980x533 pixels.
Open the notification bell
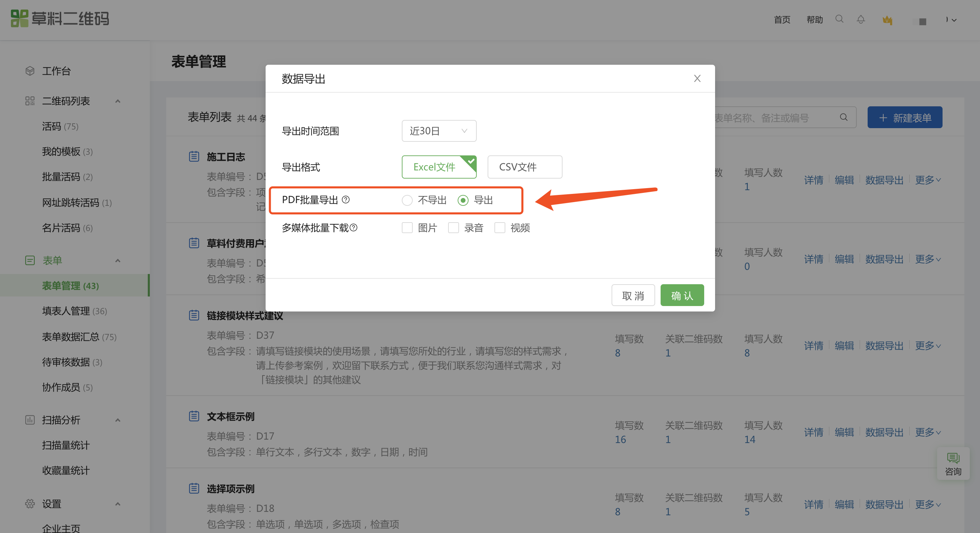pos(860,19)
